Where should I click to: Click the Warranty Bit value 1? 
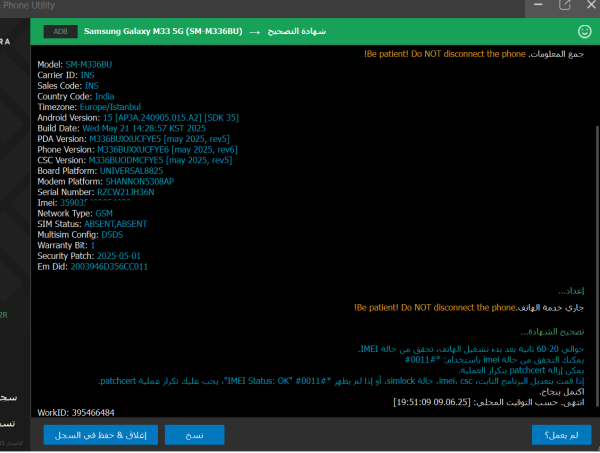pyautogui.click(x=93, y=246)
